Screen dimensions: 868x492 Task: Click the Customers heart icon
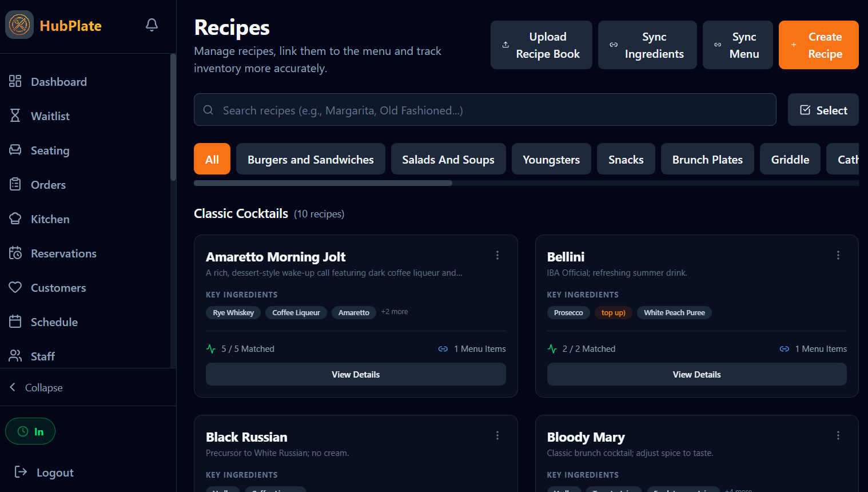pyautogui.click(x=15, y=287)
